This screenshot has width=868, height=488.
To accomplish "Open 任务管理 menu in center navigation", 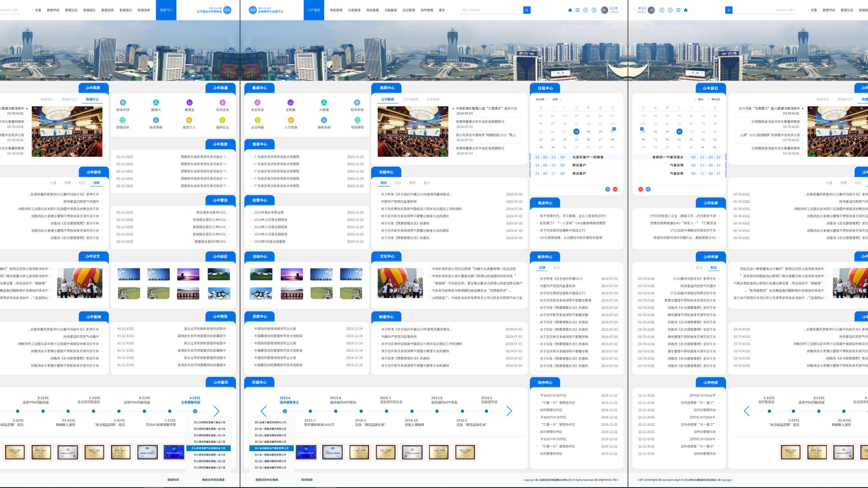I will 354,10.
